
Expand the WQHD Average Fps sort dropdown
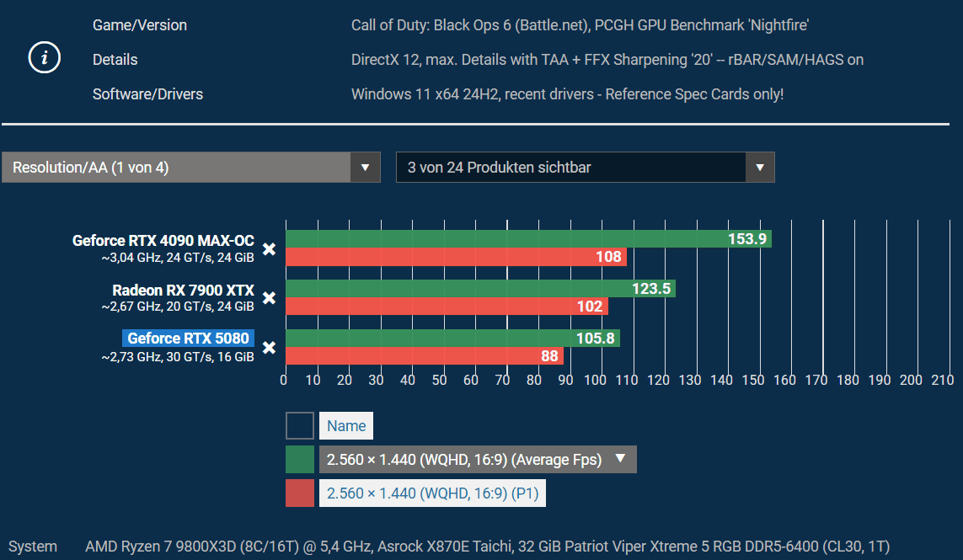click(x=478, y=459)
